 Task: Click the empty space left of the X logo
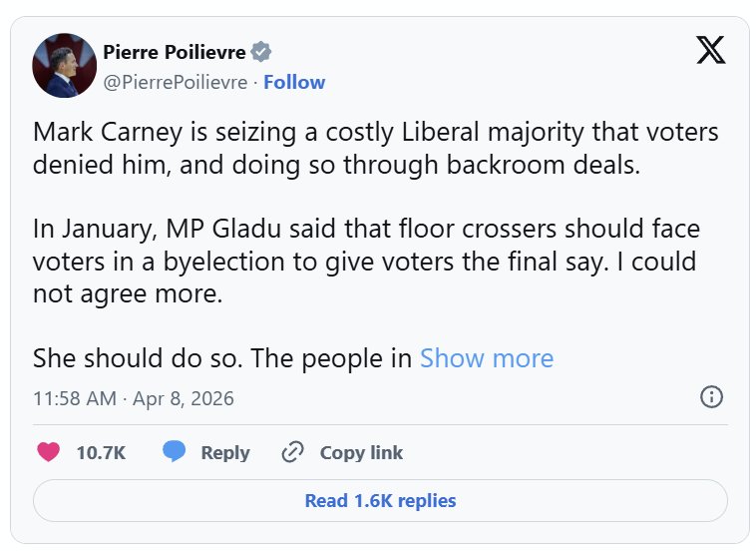click(499, 60)
